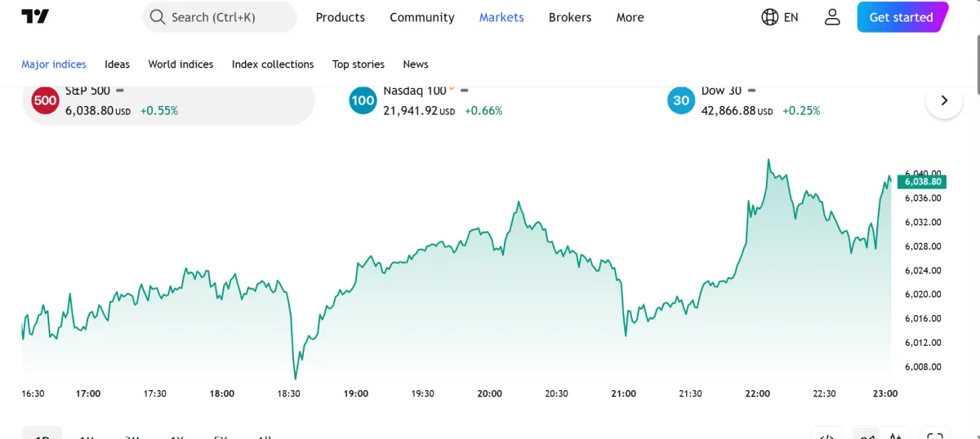Click the S&P 500 price 6,038.80
Image resolution: width=980 pixels, height=439 pixels.
89,110
